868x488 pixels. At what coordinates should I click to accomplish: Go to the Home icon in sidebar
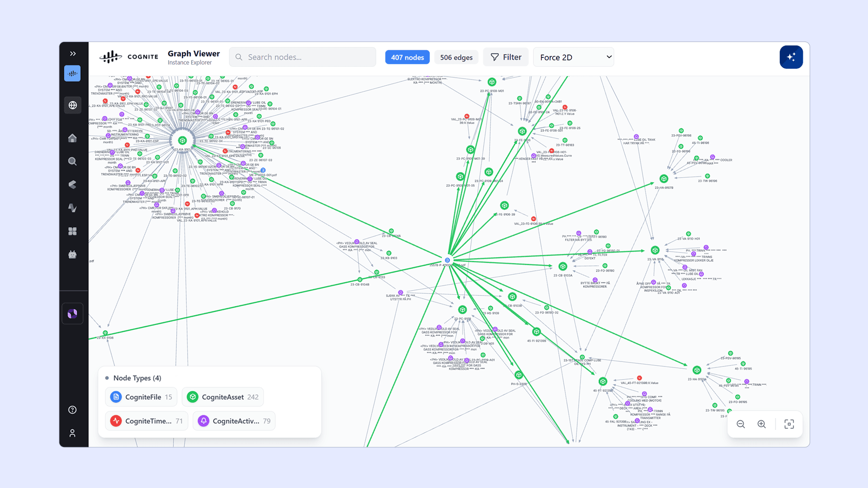pos(72,138)
